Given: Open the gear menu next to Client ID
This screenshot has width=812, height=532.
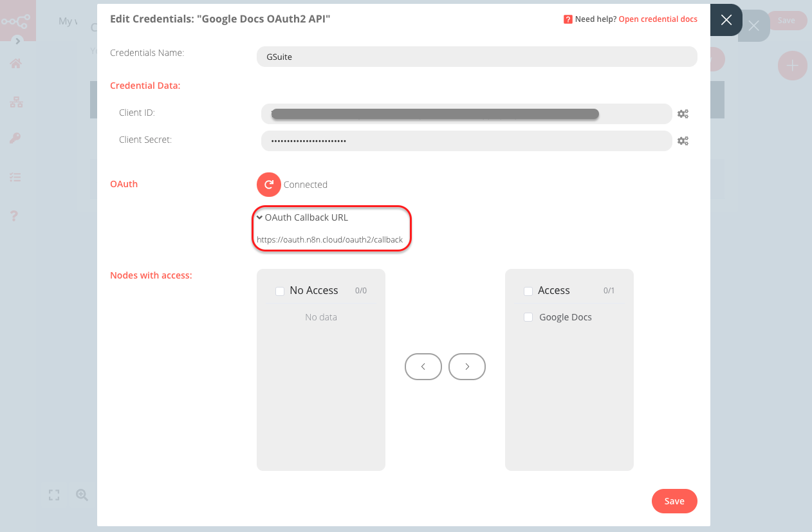Looking at the screenshot, I should 683,113.
